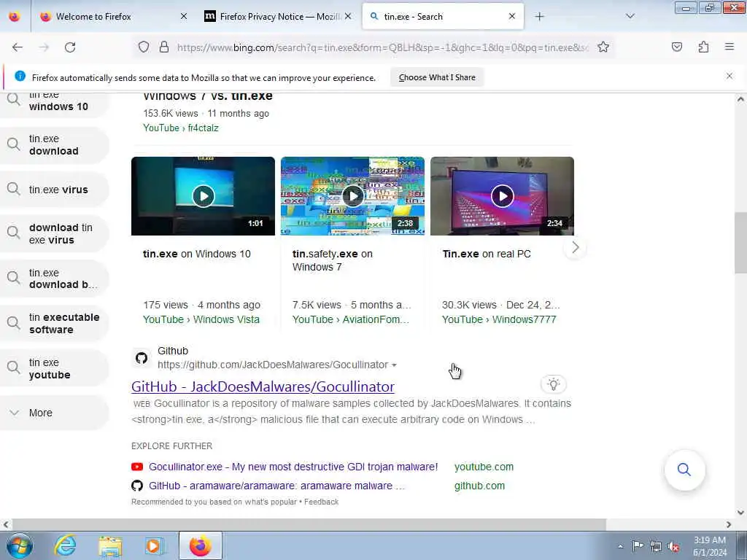747x560 pixels.
Task: Expand the github.com URL dropdown arrow
Action: (394, 365)
